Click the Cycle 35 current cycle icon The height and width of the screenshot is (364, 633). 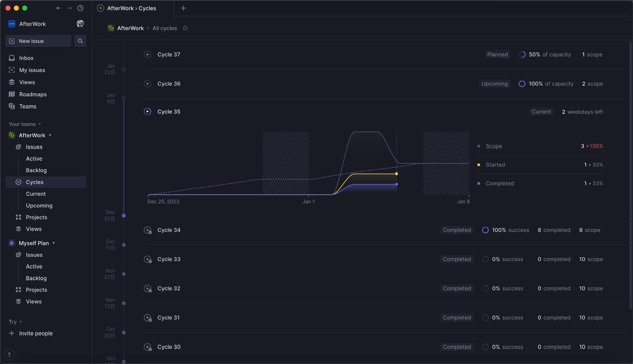tap(147, 111)
